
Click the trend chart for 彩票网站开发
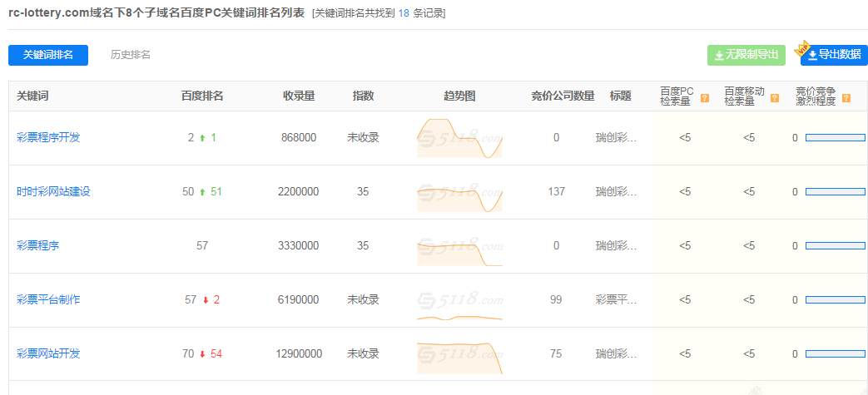pos(459,358)
